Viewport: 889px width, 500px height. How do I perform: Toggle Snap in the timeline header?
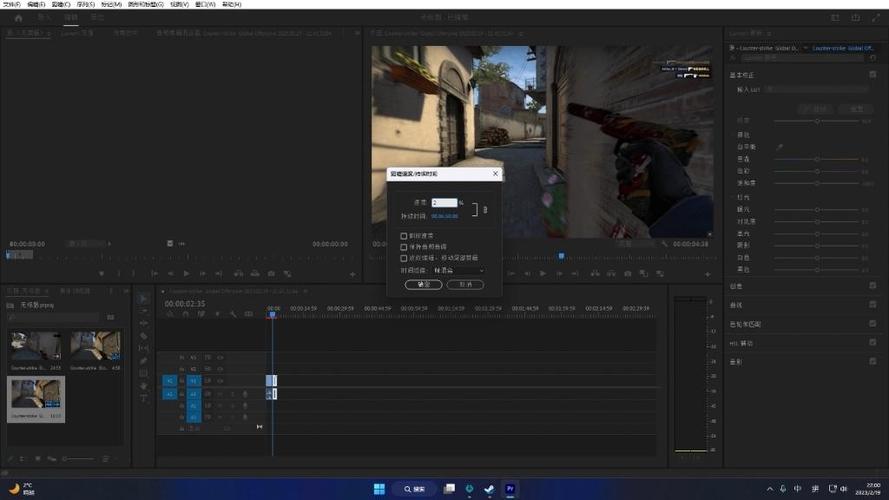point(185,314)
